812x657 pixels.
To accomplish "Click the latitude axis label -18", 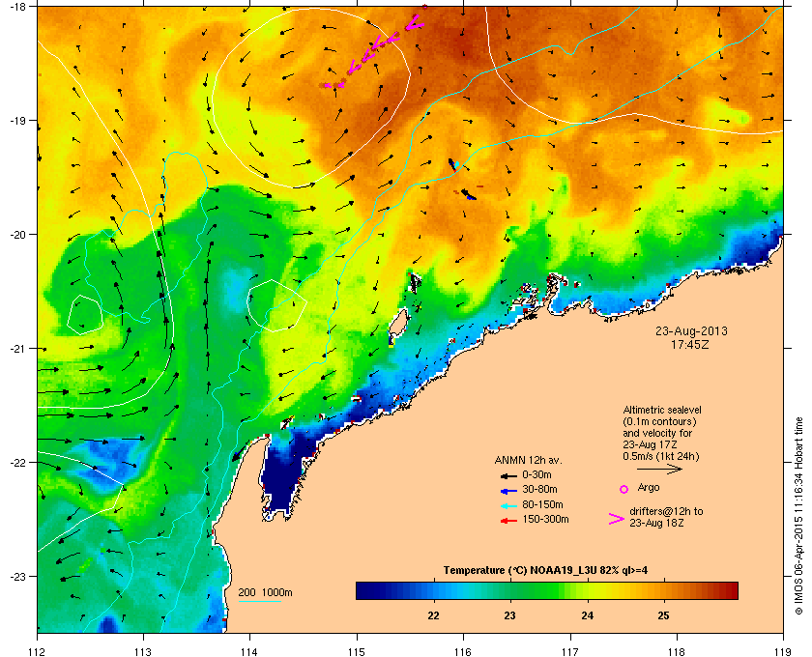I will click(17, 6).
